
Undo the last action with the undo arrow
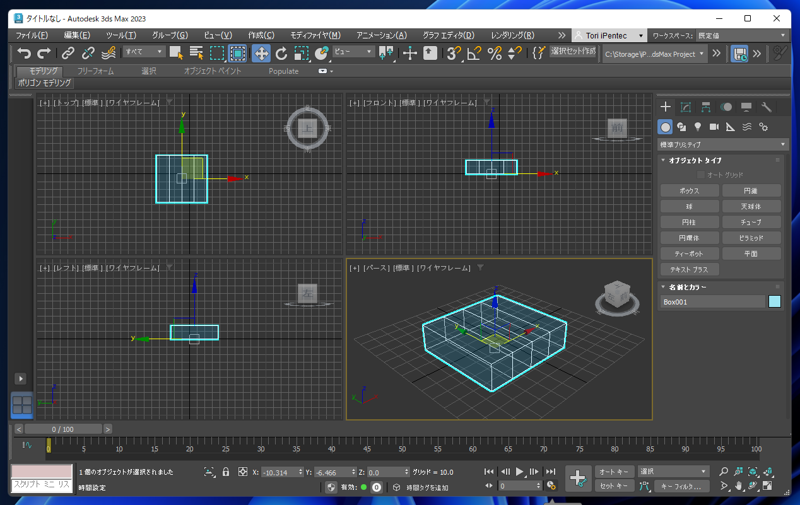coord(23,53)
